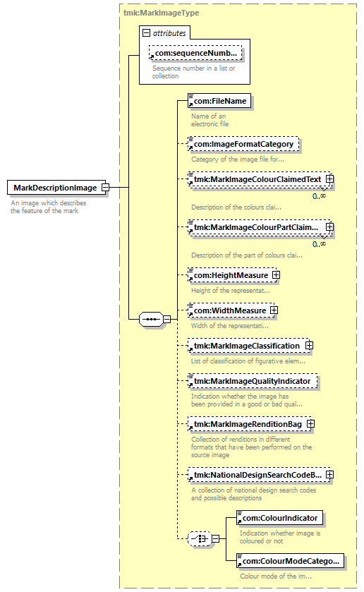The image size is (364, 592).
Task: Expand tmk:MarkImageRenditionBag element
Action: [310, 423]
